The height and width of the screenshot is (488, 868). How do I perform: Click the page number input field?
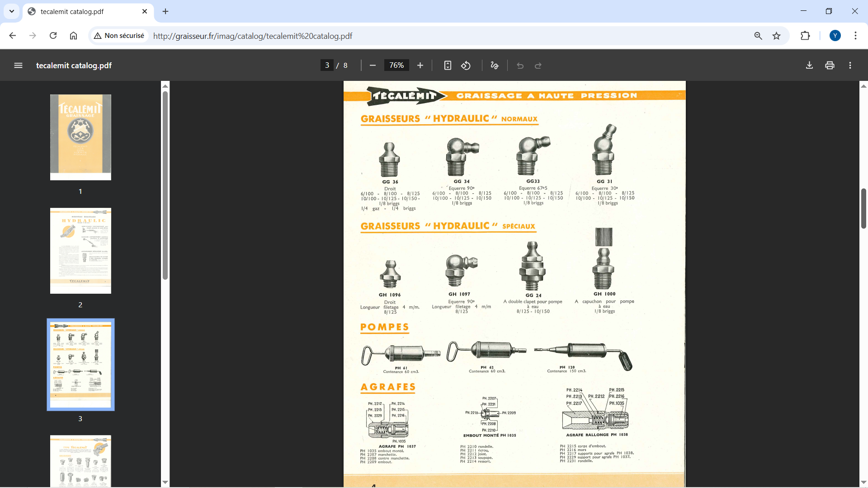[327, 66]
